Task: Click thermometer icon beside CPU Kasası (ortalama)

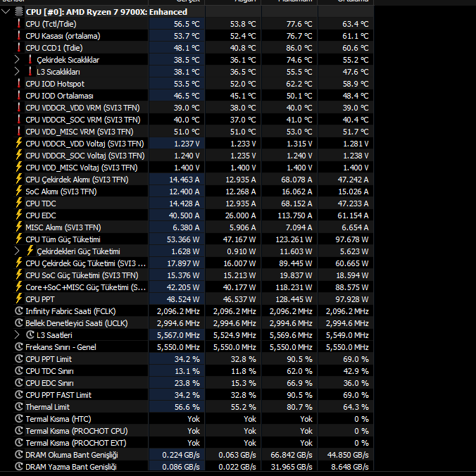Action: pos(19,36)
